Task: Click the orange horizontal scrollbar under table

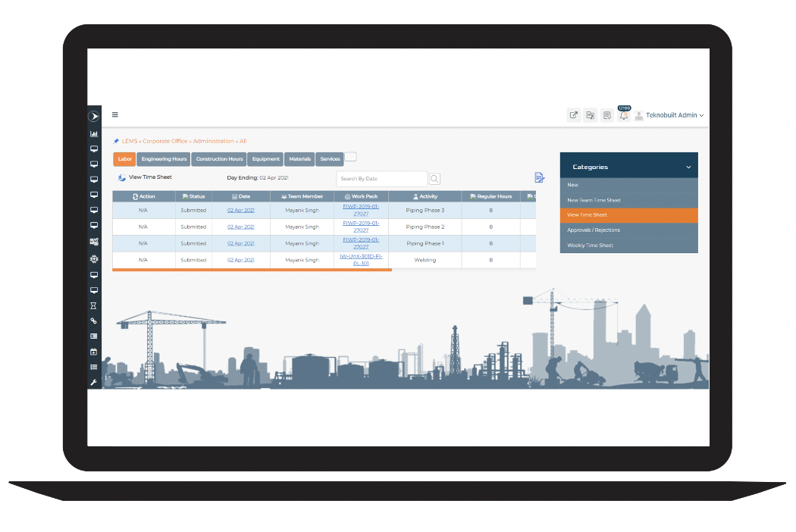Action: (252, 270)
